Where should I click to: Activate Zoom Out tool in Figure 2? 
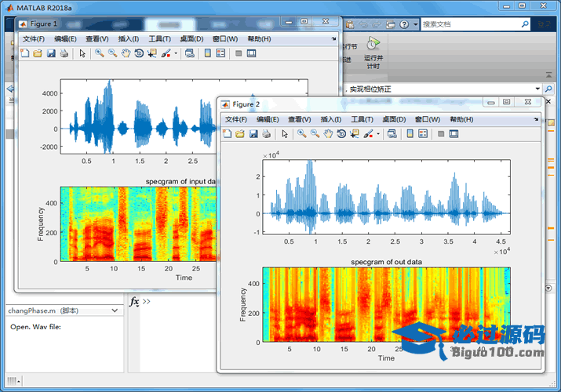tap(315, 133)
